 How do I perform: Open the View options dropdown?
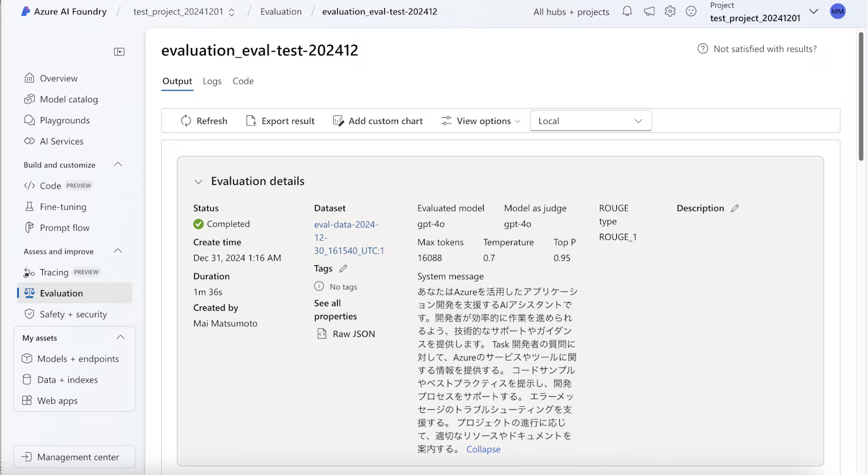click(x=480, y=121)
